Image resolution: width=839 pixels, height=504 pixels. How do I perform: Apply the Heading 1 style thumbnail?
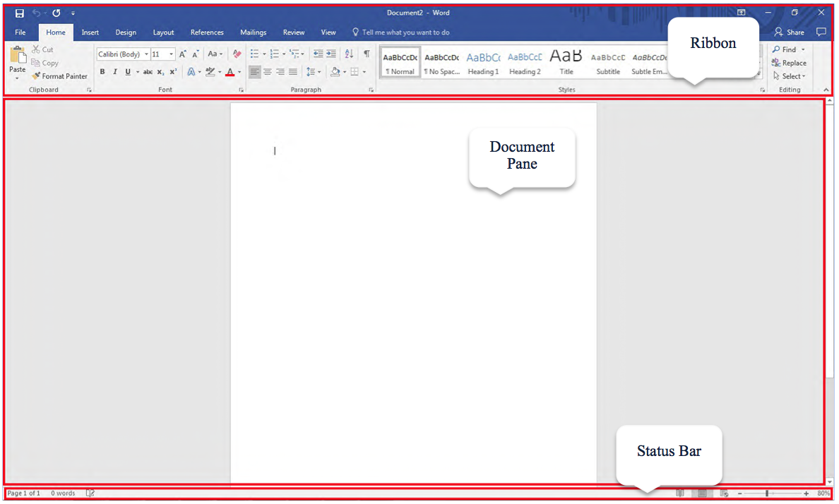483,64
